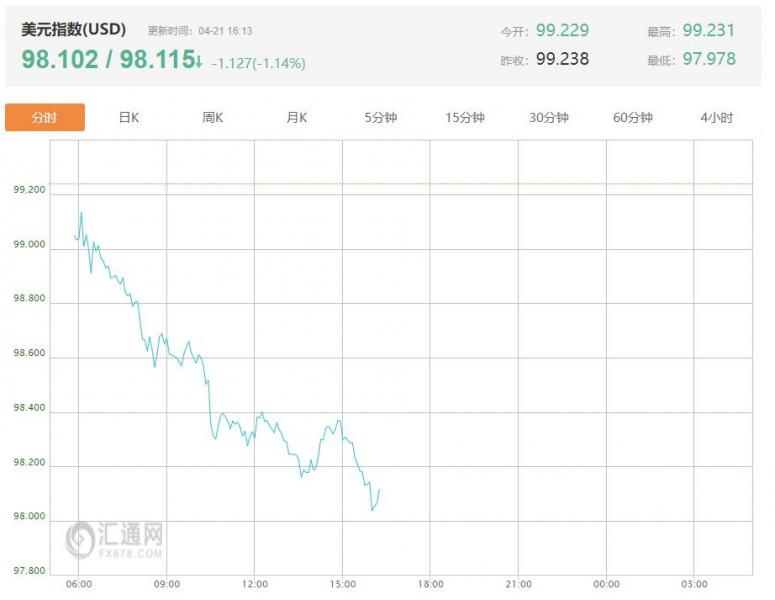The height and width of the screenshot is (600, 775).
Task: Open the 周K weekly chart tab
Action: (x=213, y=118)
